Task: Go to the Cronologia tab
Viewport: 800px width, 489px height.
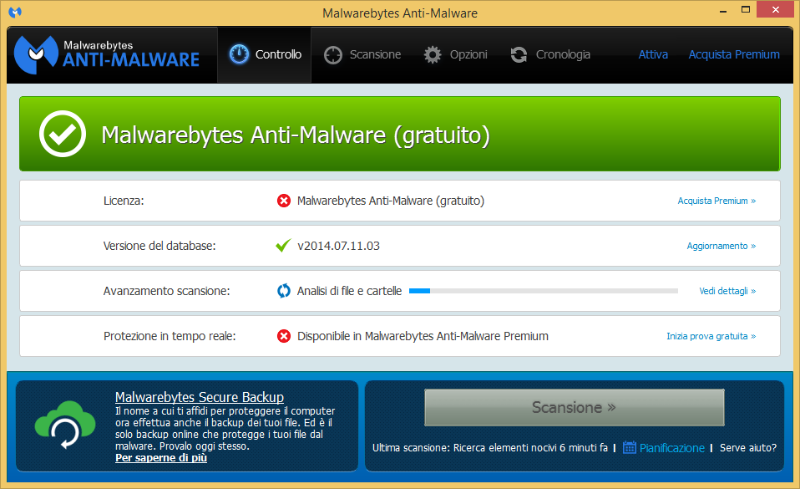Action: pos(550,55)
